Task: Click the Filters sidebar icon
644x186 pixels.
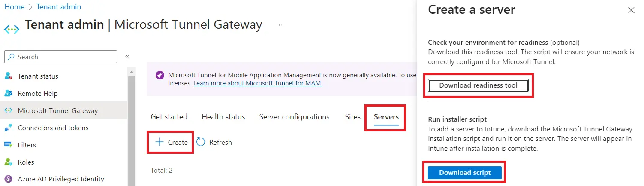Action: click(8, 145)
